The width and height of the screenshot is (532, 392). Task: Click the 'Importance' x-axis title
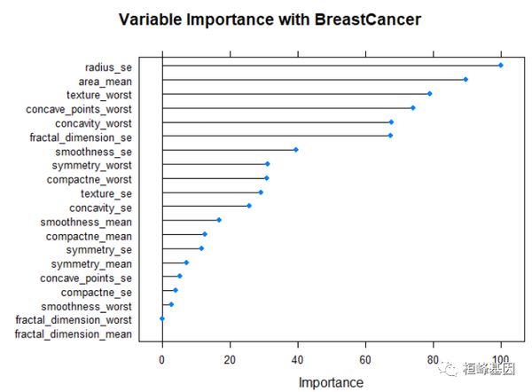(x=331, y=382)
